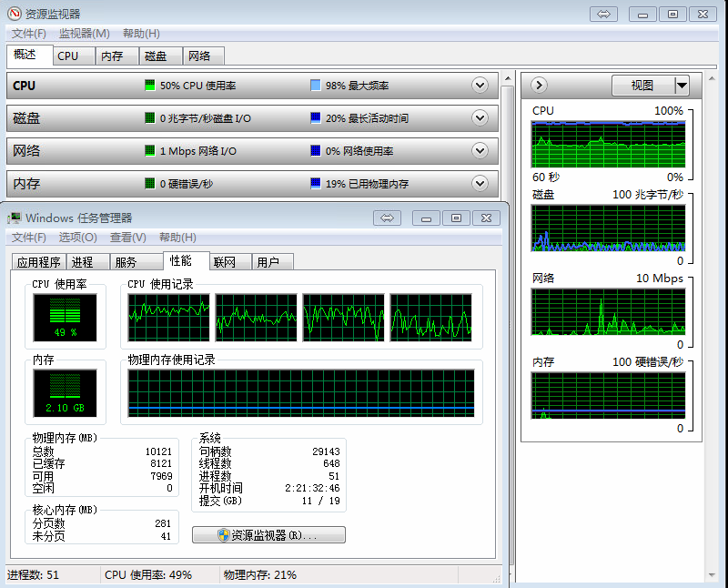
Task: Click the 内存 硬错误/秒 graph in the right pane
Action: (608, 395)
